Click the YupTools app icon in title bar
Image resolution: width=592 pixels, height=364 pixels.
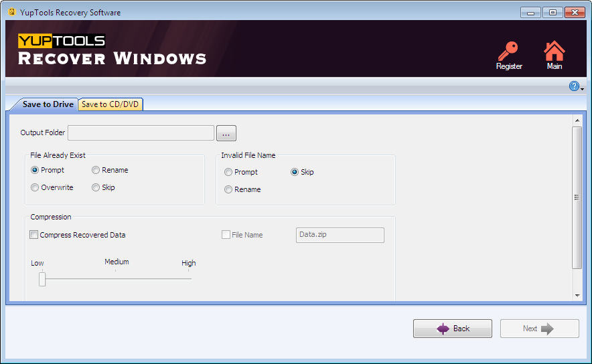click(11, 12)
